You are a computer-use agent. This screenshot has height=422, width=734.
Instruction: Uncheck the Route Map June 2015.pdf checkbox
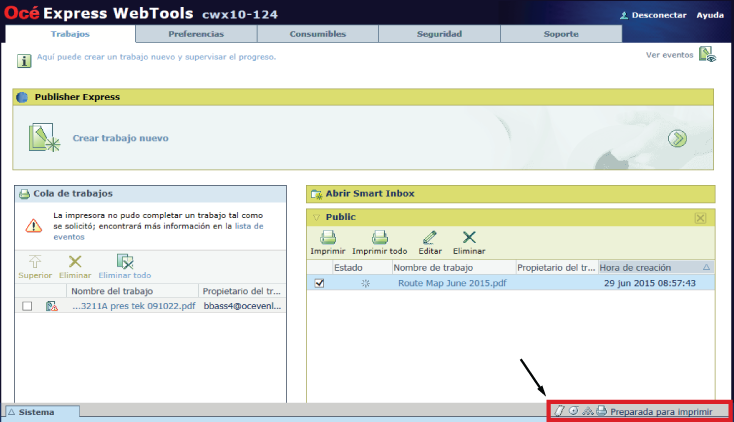pyautogui.click(x=319, y=283)
